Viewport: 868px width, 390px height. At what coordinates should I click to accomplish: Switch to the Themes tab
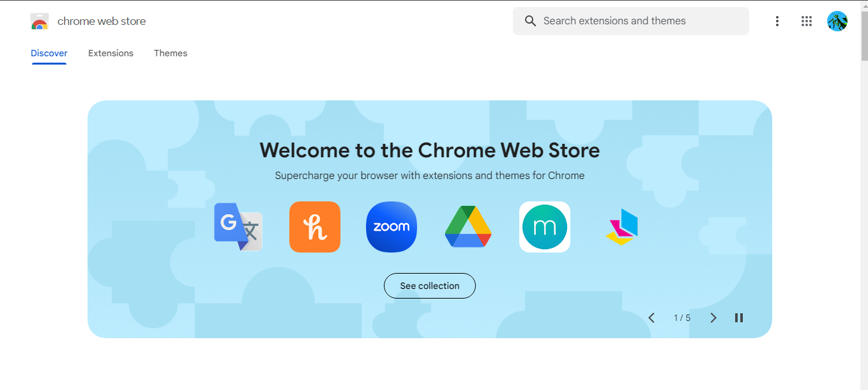click(x=171, y=53)
